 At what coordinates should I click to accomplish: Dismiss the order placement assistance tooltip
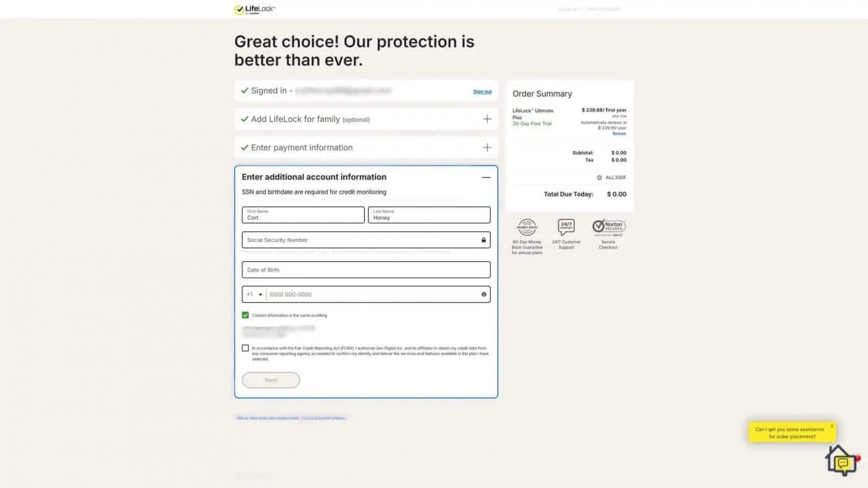coord(832,426)
